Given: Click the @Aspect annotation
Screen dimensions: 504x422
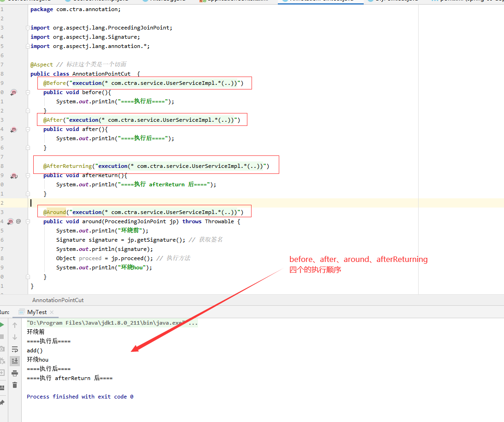Looking at the screenshot, I should pos(42,65).
